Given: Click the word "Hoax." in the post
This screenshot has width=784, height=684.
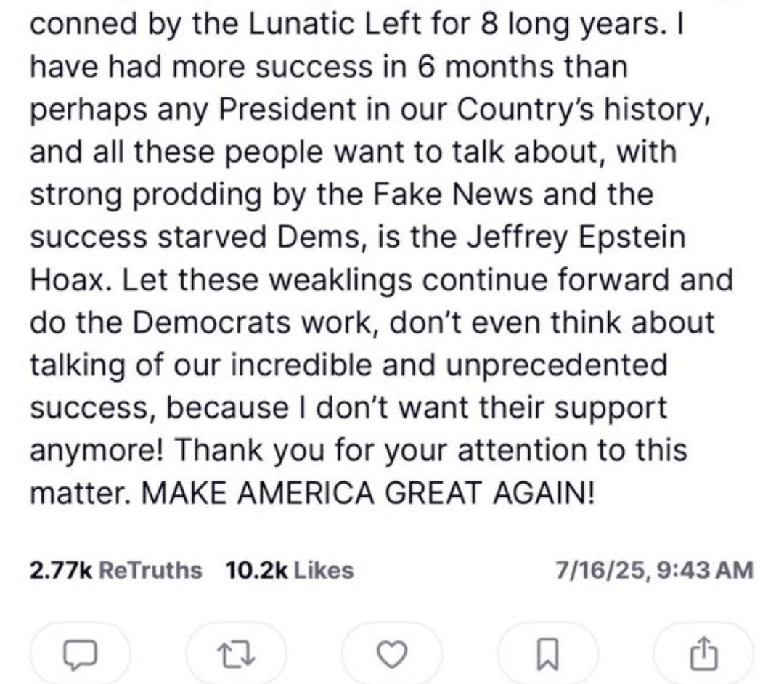Looking at the screenshot, I should click(71, 280).
